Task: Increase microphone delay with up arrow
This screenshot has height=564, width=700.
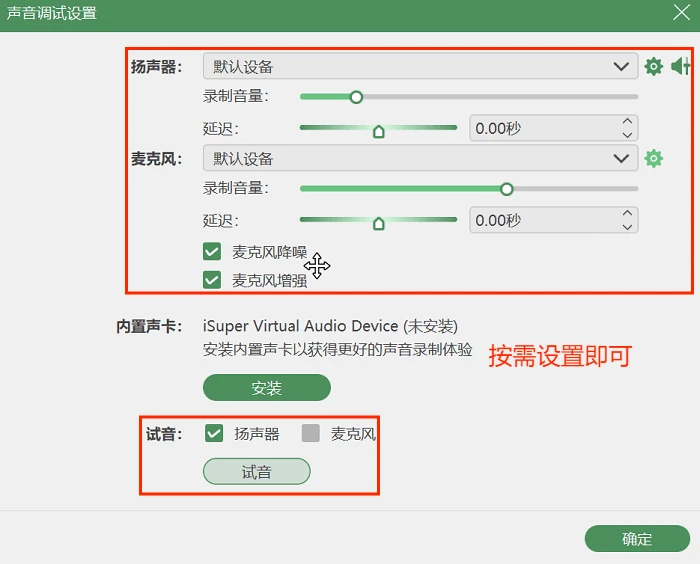Action: 627,213
